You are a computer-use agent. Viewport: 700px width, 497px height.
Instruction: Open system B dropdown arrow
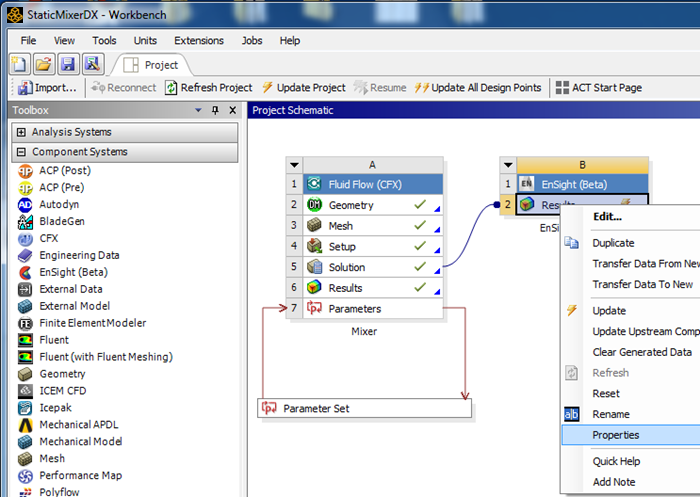[508, 165]
